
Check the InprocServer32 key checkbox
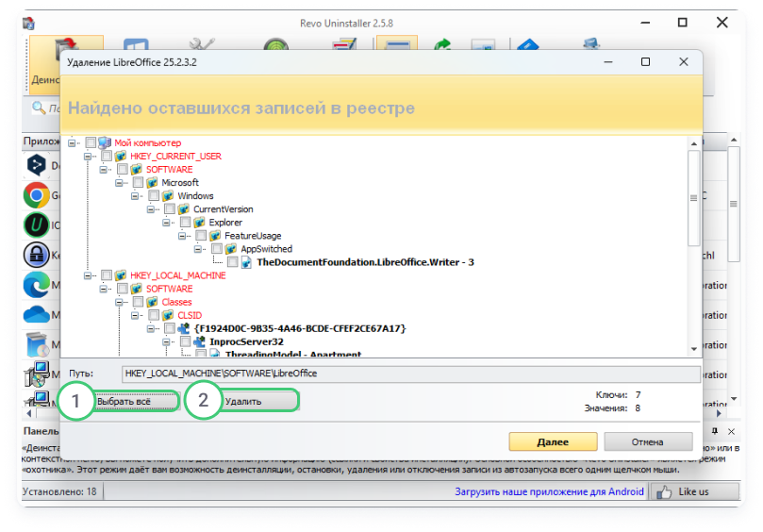click(x=186, y=341)
